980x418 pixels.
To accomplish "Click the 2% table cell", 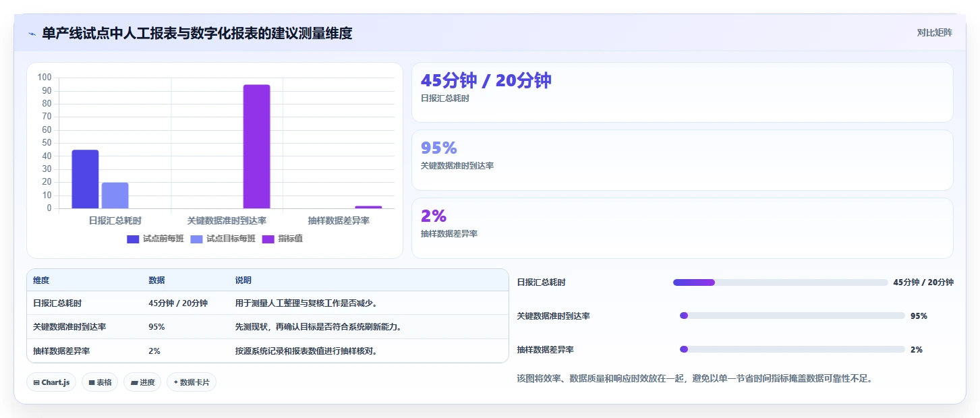I will coord(154,351).
